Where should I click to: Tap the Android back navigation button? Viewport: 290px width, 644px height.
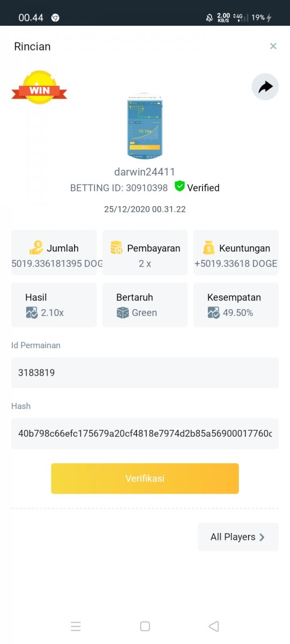pos(214,626)
